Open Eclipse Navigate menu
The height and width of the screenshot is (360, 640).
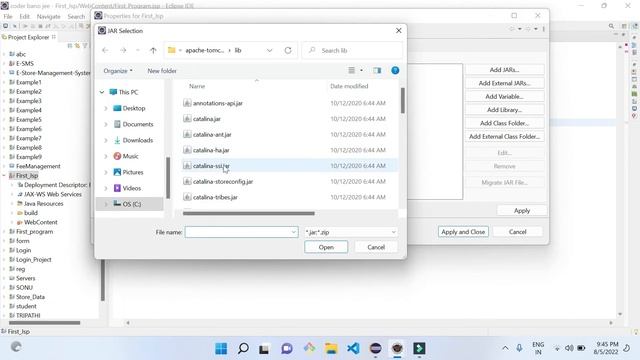tap(48, 16)
